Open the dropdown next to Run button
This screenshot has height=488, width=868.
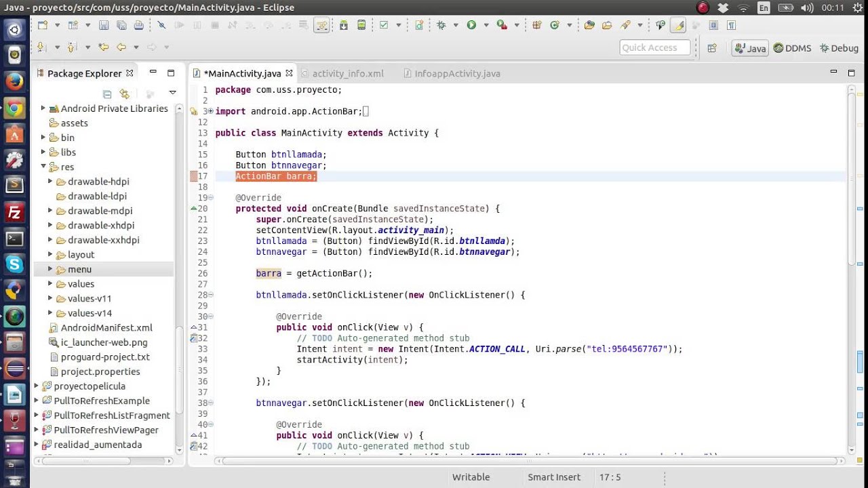(486, 25)
